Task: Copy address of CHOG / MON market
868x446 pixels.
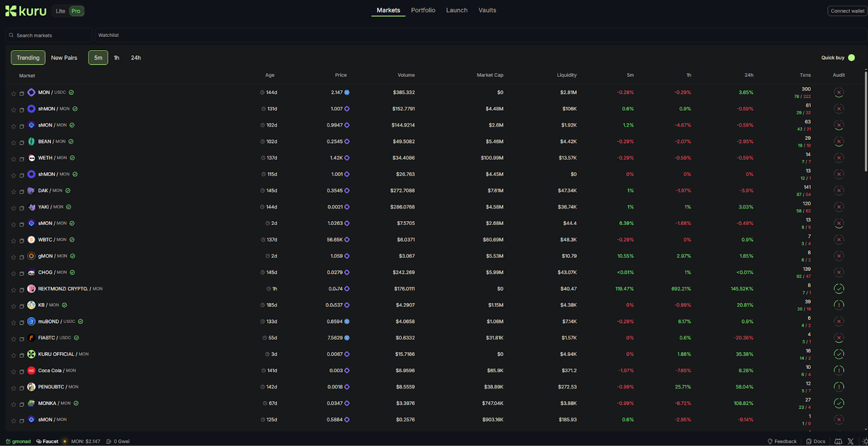Action: click(x=22, y=274)
